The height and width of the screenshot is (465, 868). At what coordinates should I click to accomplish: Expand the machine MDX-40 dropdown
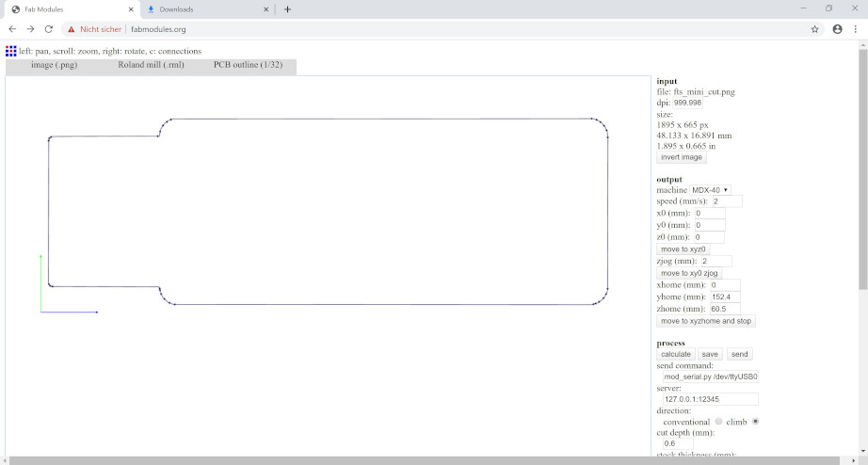(710, 190)
